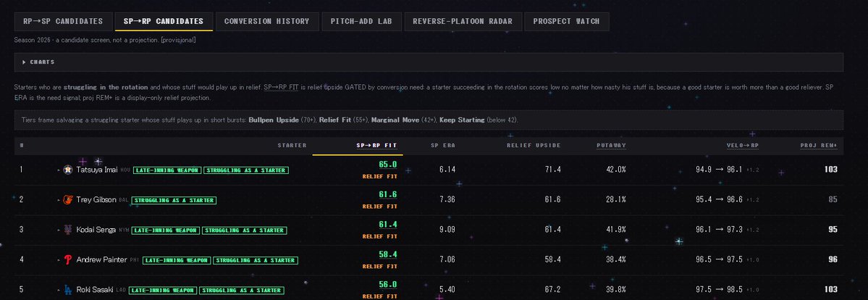The height and width of the screenshot is (300, 868).
Task: Open Tatsuya Imai player name
Action: (x=97, y=170)
